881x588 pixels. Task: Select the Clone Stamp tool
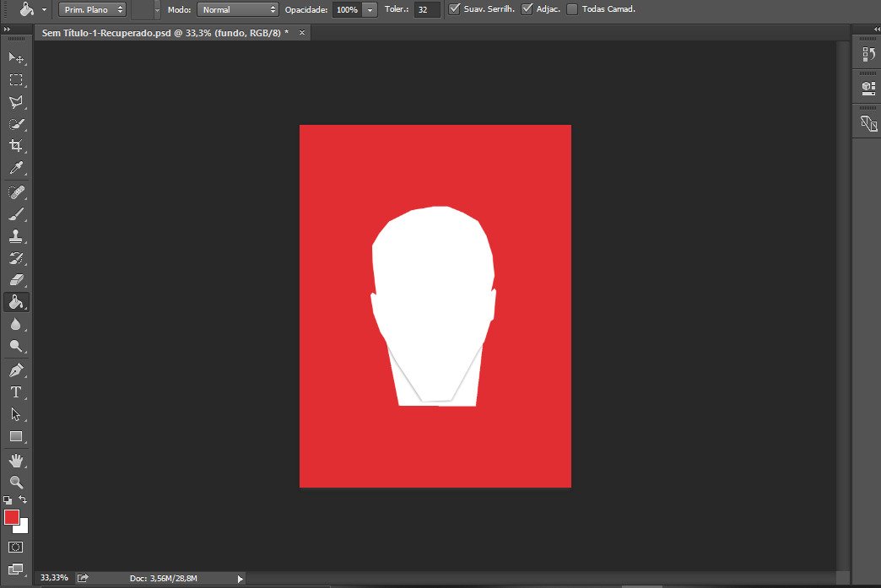click(16, 236)
